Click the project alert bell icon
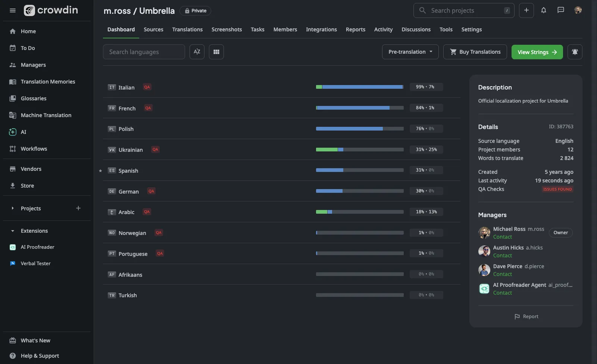Image resolution: width=597 pixels, height=364 pixels. pyautogui.click(x=575, y=52)
